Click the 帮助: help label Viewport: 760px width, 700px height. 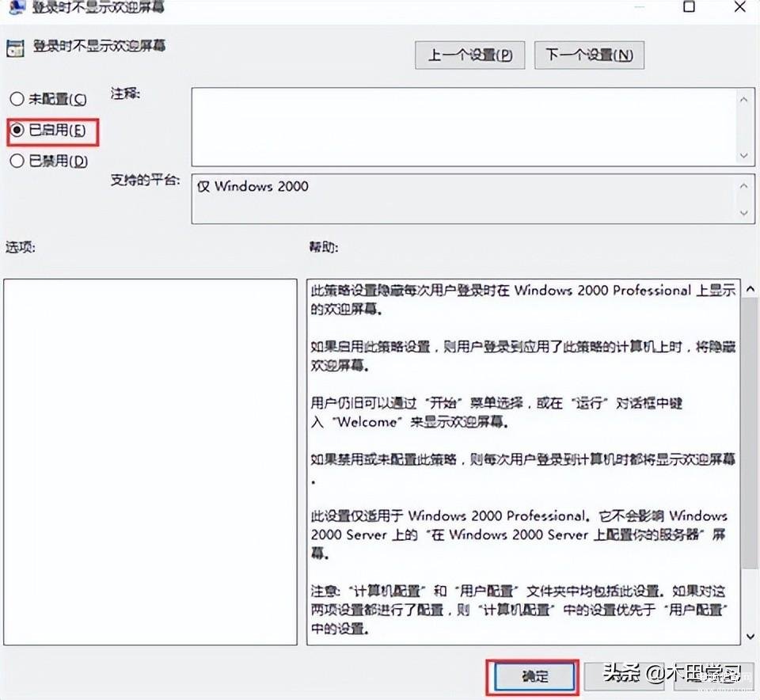[x=324, y=247]
